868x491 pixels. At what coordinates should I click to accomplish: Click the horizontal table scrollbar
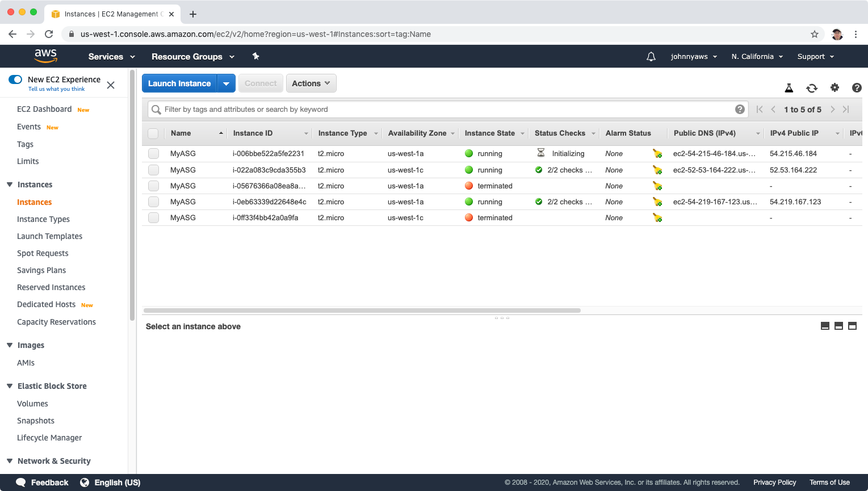pyautogui.click(x=362, y=310)
